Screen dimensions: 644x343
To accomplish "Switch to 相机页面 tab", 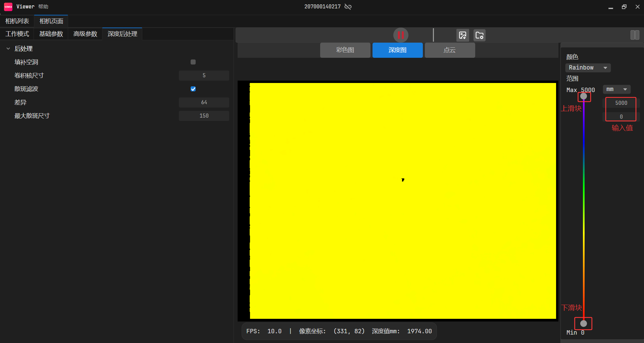I will pos(51,21).
